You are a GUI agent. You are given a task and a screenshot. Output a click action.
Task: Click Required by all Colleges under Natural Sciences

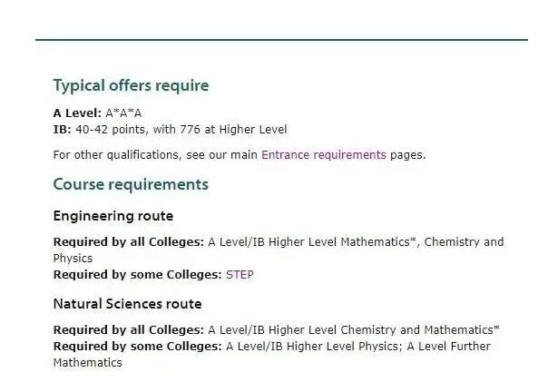(128, 329)
